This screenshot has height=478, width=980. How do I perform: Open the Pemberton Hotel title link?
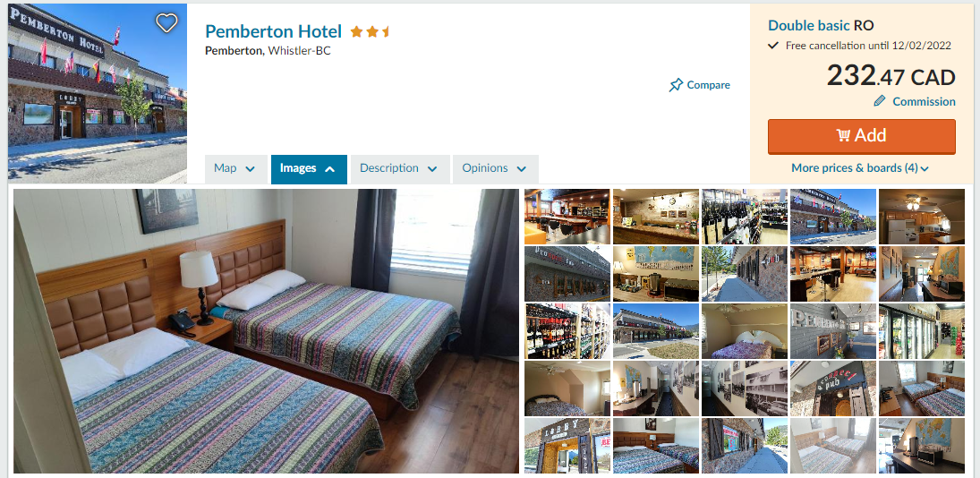[x=273, y=31]
